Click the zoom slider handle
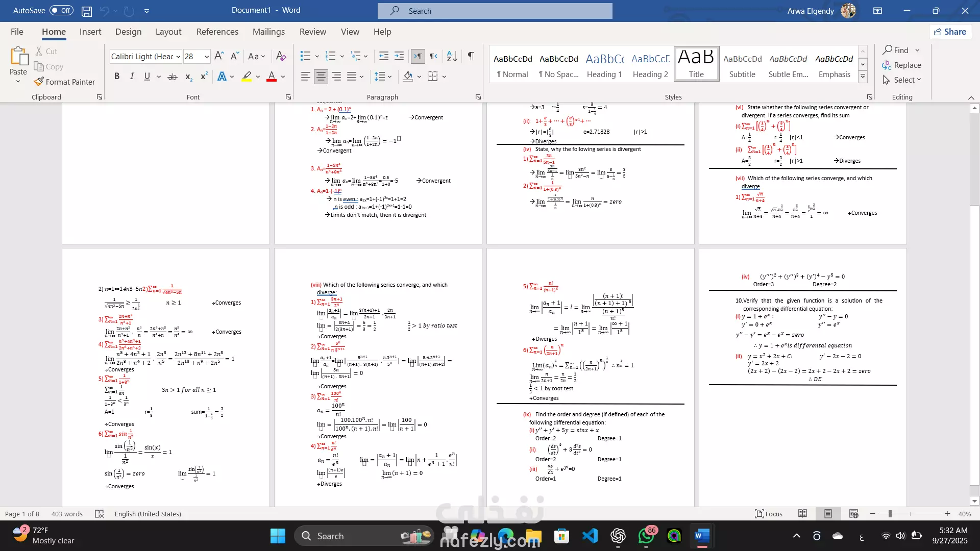 tap(890, 514)
